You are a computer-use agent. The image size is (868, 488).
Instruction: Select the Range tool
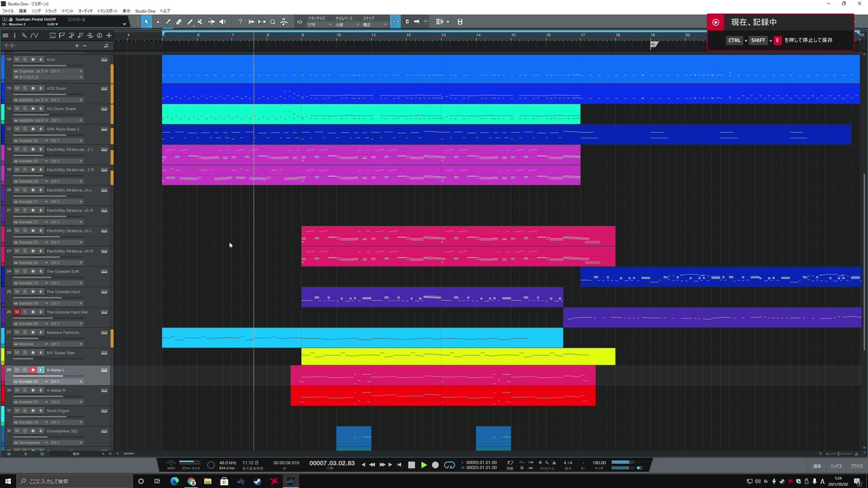[157, 22]
